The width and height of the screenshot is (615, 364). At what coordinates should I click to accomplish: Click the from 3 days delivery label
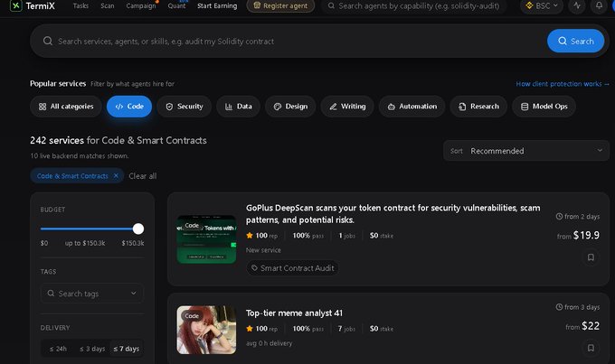click(578, 307)
